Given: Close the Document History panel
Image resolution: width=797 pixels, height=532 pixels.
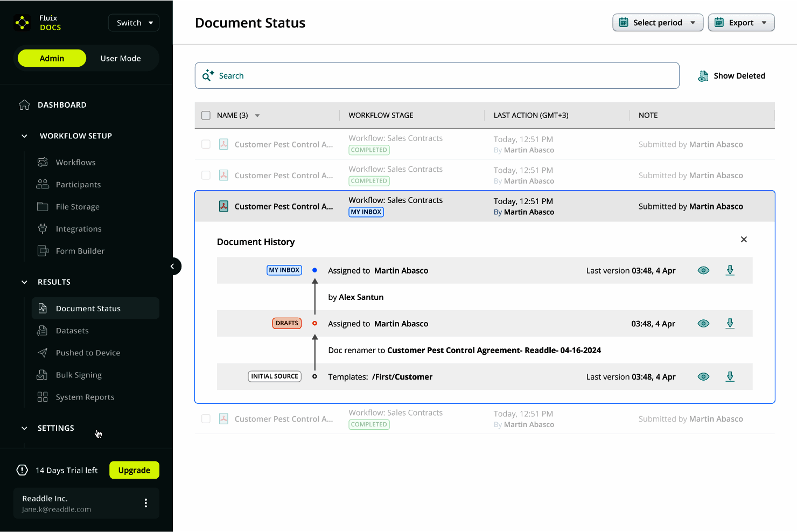Looking at the screenshot, I should point(744,240).
